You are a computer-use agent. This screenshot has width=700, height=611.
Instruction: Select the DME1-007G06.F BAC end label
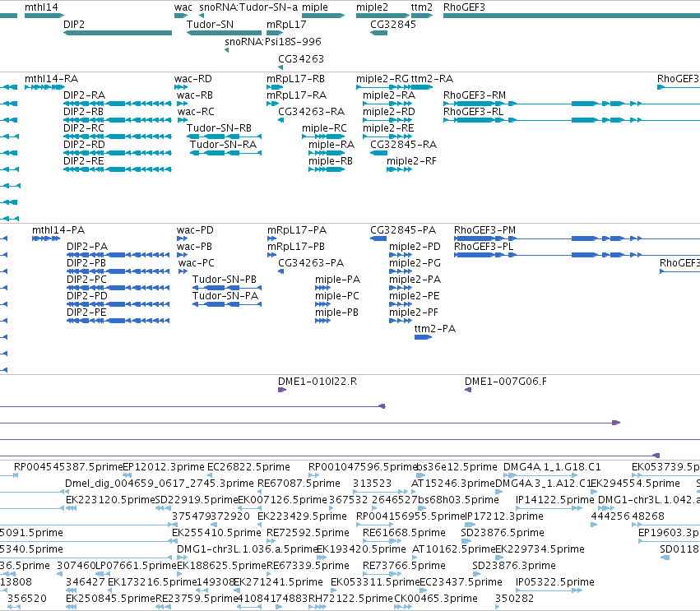click(505, 382)
